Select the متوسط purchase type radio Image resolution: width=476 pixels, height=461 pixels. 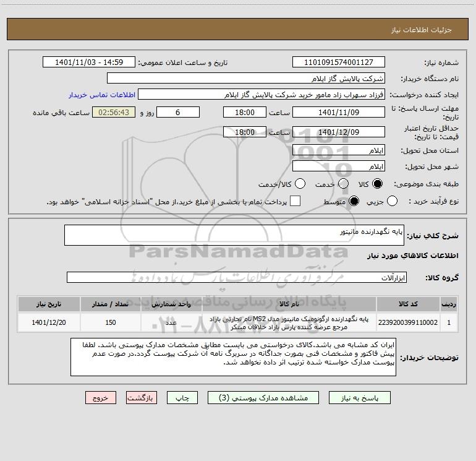click(354, 201)
